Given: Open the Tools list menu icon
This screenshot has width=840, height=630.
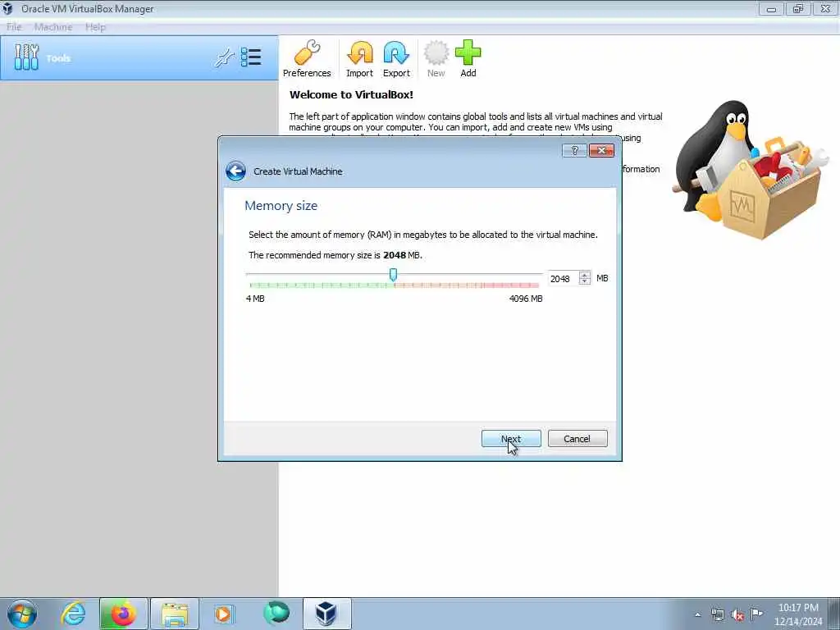Looking at the screenshot, I should point(251,57).
